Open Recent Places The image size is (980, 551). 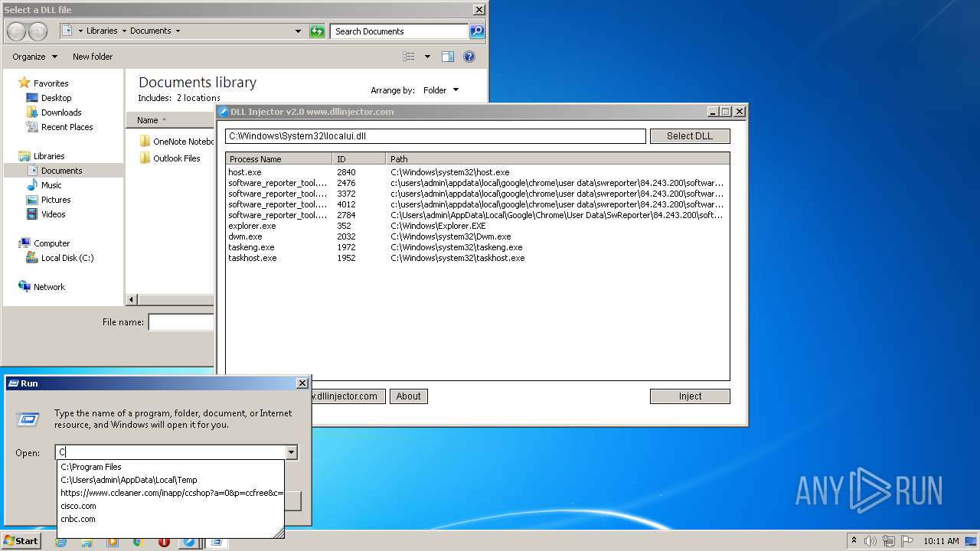coord(67,127)
